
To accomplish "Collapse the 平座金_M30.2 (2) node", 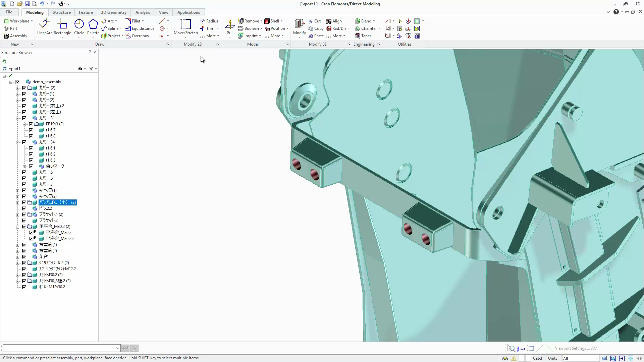I will point(18,227).
